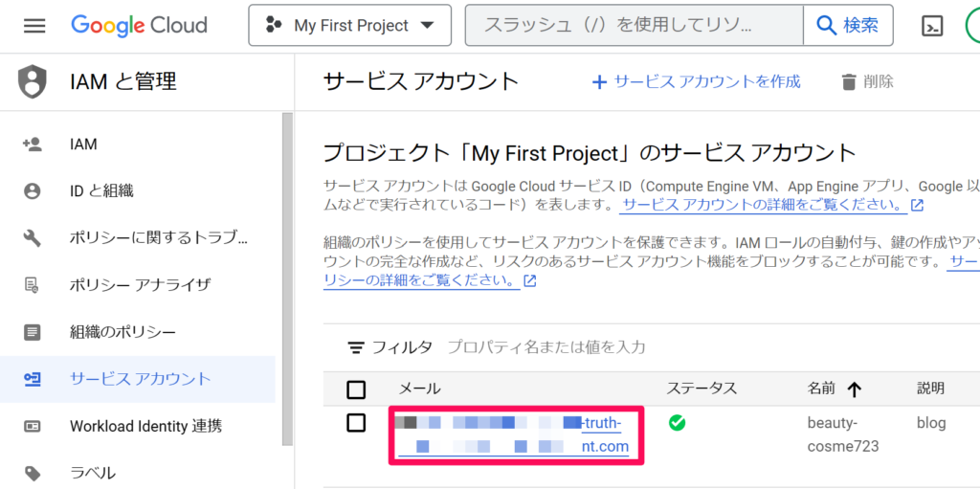Click the 削除 delete button
Viewport: 980px width, 489px height.
point(867,81)
